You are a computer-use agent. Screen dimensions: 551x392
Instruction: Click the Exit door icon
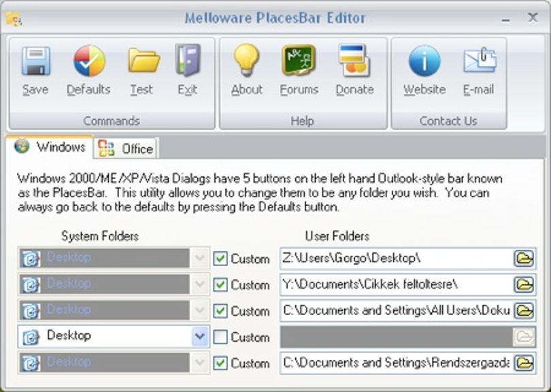pos(188,61)
